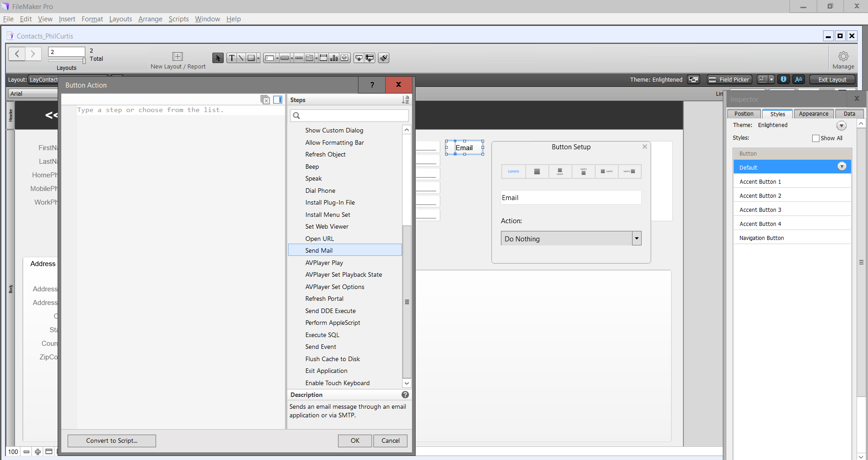Open the Scripts menu
This screenshot has width=868, height=460.
[x=178, y=19]
